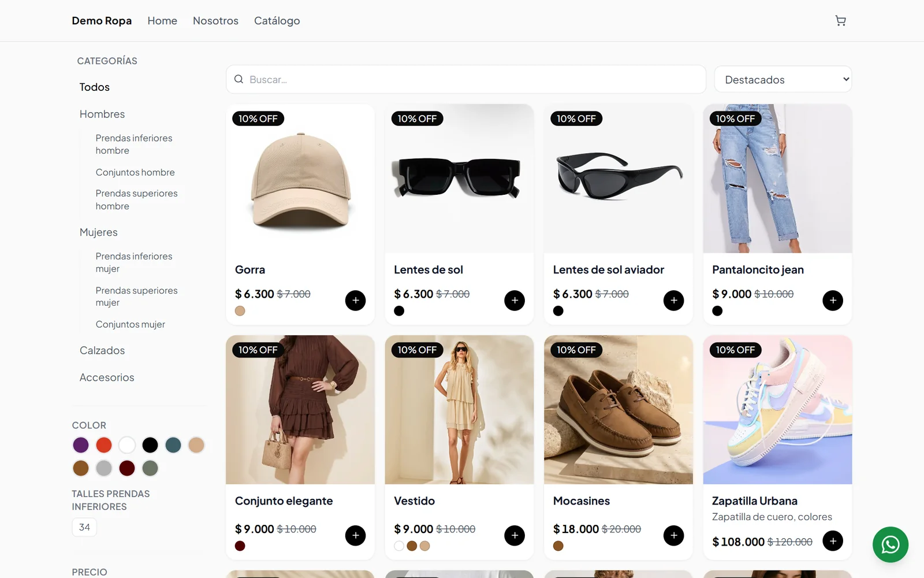The height and width of the screenshot is (578, 924).
Task: Filter by white color swatch
Action: [x=127, y=445]
